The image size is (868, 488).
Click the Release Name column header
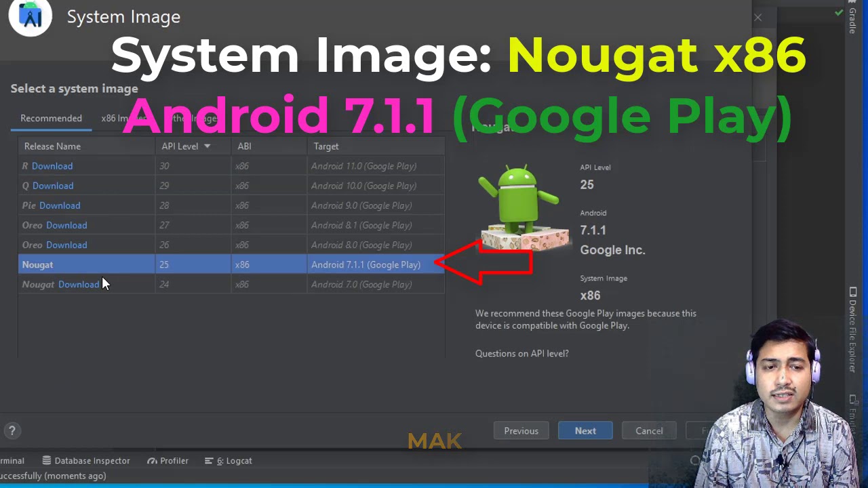point(87,146)
